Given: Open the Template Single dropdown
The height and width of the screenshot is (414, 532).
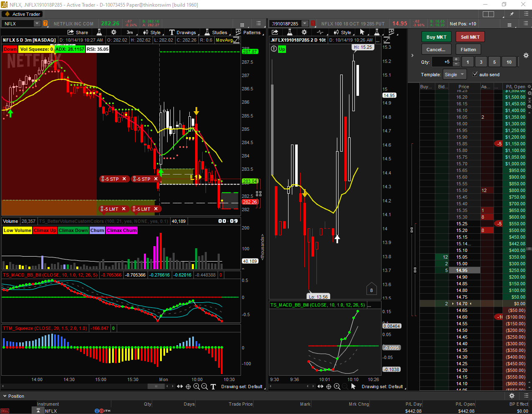Looking at the screenshot, I should point(454,75).
